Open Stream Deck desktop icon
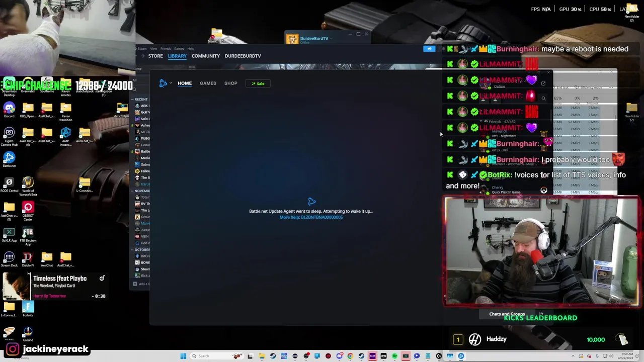644x362 pixels. click(x=9, y=259)
